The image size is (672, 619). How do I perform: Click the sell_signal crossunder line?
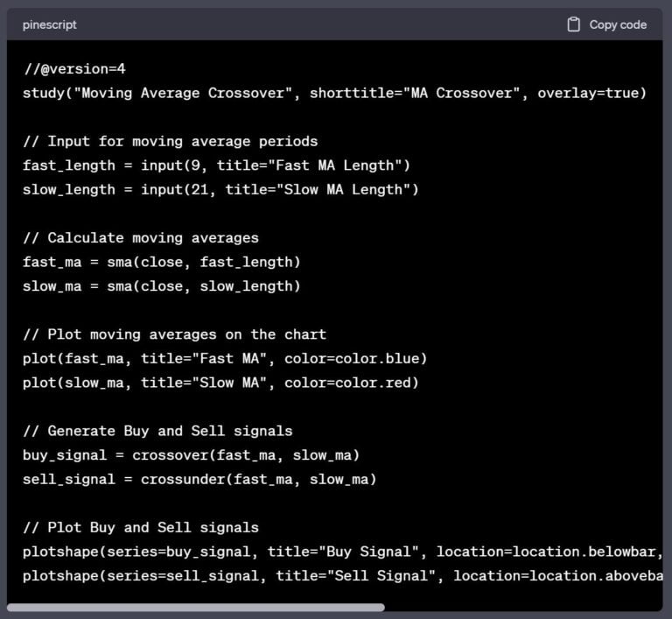tap(199, 479)
